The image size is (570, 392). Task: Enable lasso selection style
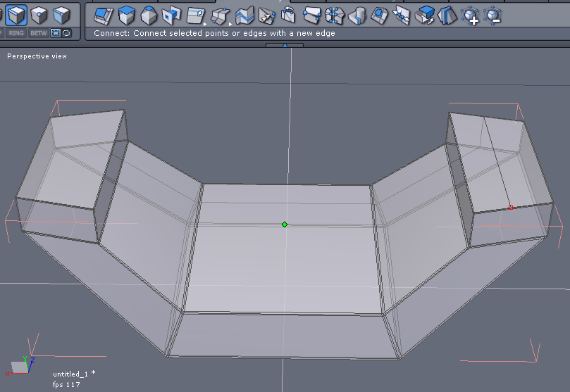tap(66, 33)
